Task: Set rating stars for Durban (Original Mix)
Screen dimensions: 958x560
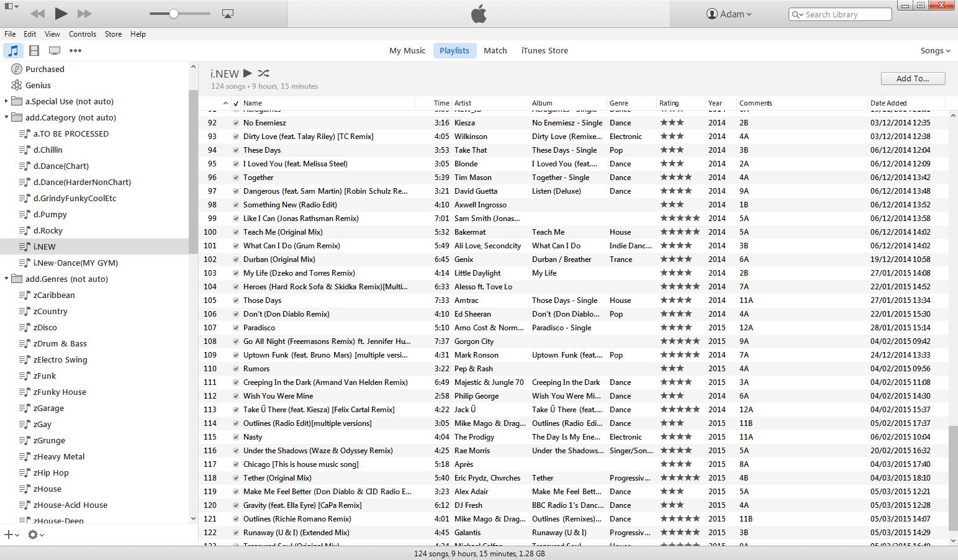Action: click(676, 260)
